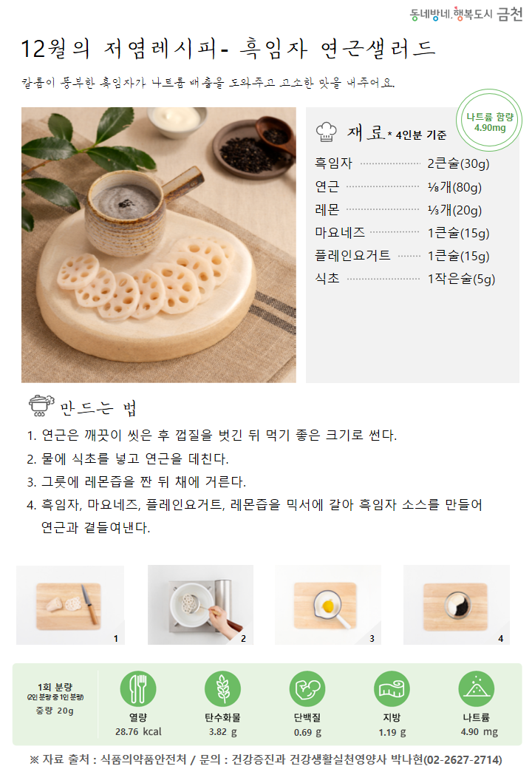The width and height of the screenshot is (532, 769).
Task: Click the green sodium content 4.90mg badge
Action: click(489, 121)
